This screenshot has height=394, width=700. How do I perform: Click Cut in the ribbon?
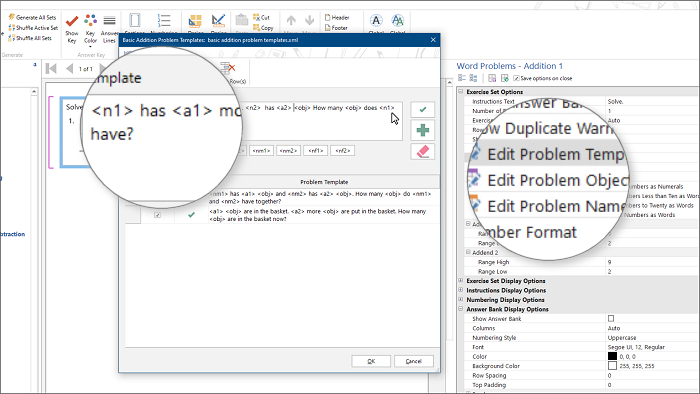click(262, 17)
